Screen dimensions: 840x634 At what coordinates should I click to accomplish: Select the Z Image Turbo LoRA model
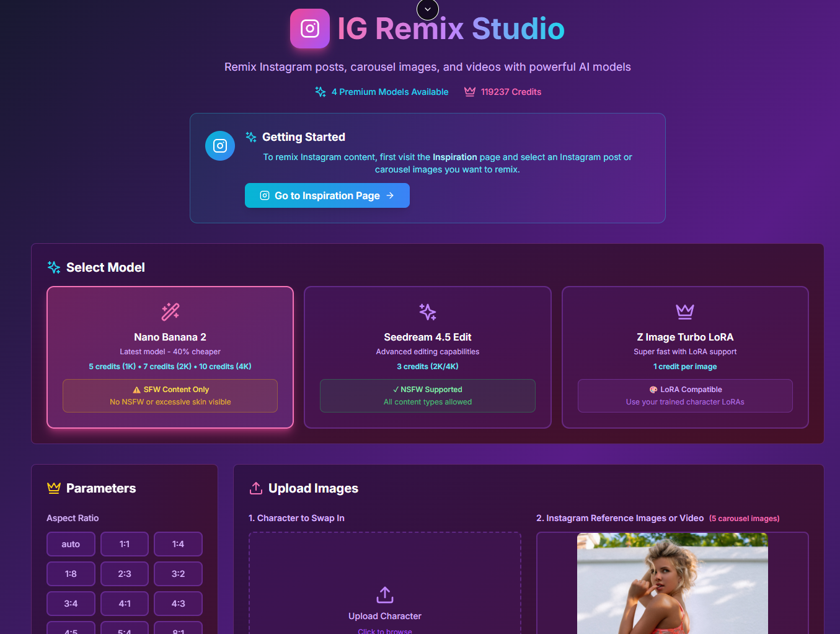point(684,357)
